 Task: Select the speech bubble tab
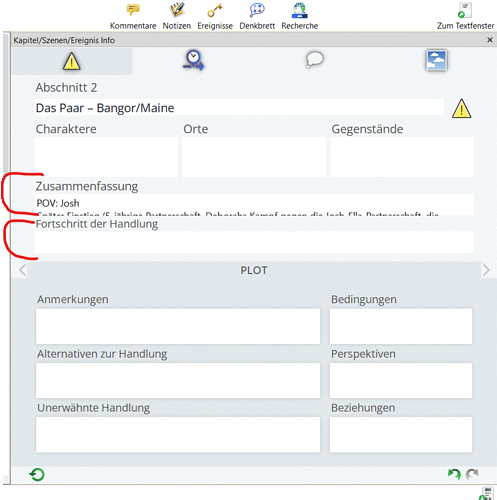pos(314,60)
